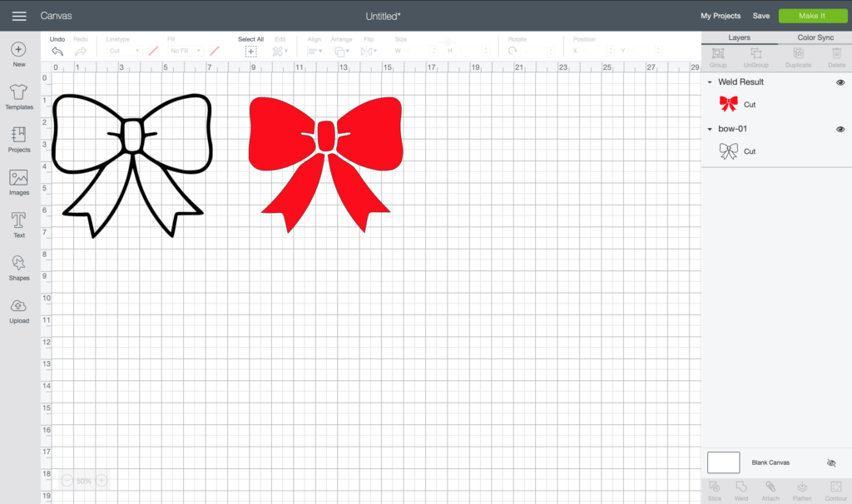Viewport: 852px width, 504px height.
Task: Open the Arrange options
Action: point(341,51)
